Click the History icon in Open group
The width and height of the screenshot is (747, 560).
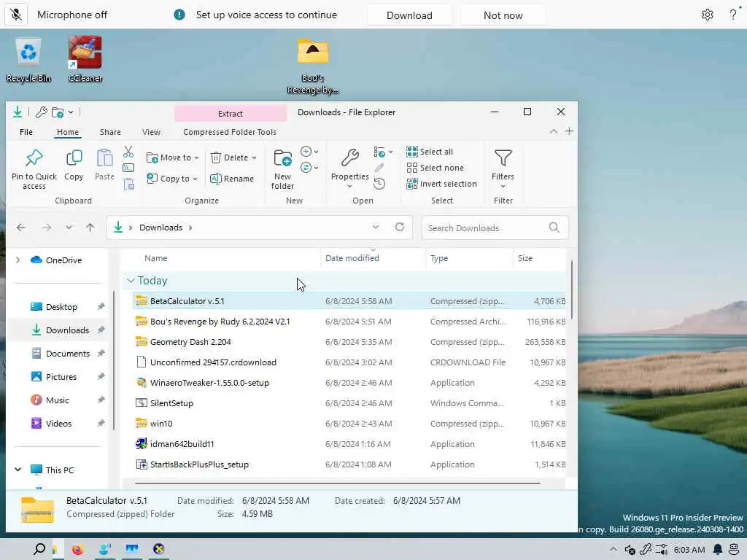(x=379, y=184)
